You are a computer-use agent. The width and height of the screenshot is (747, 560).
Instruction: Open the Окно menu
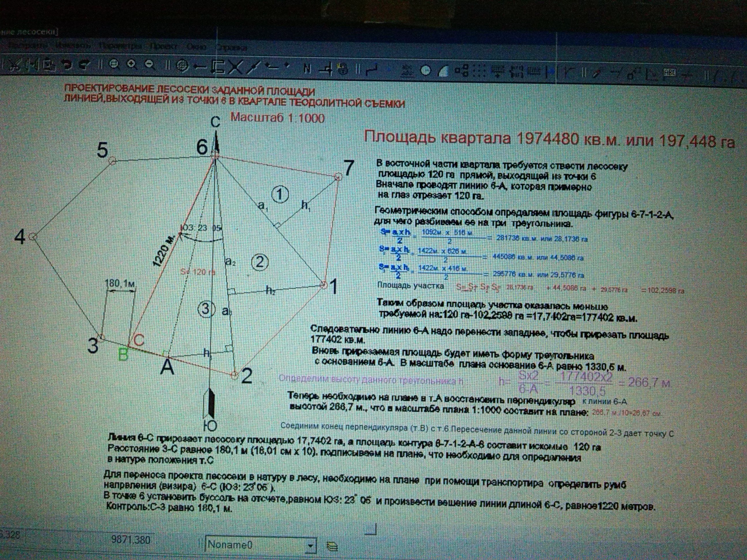point(196,47)
